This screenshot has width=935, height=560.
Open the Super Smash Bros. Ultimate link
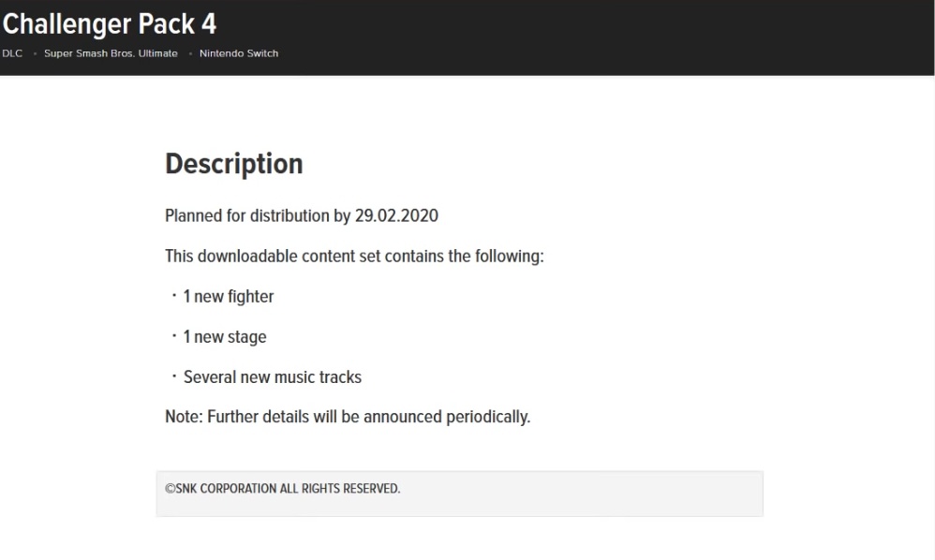(111, 53)
